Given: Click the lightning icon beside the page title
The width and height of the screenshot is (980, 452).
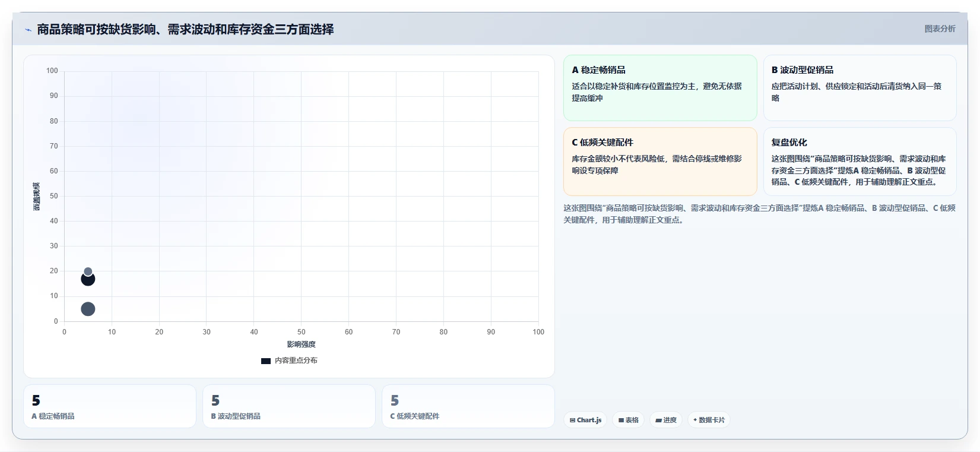Looking at the screenshot, I should pos(28,30).
